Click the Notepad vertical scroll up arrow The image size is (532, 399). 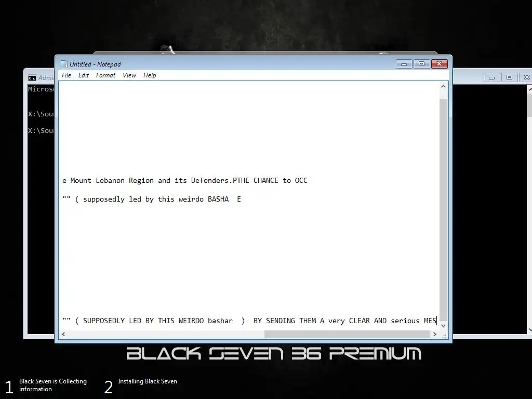pyautogui.click(x=443, y=87)
